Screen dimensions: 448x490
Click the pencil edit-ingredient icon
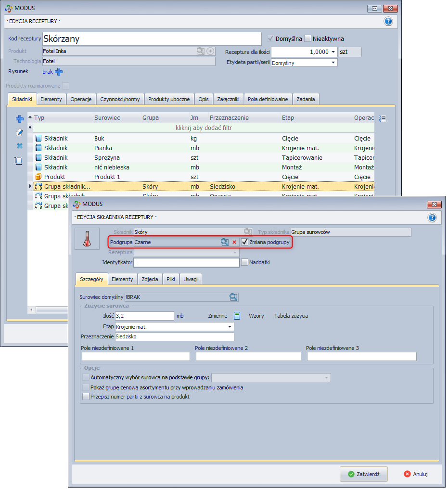point(20,132)
